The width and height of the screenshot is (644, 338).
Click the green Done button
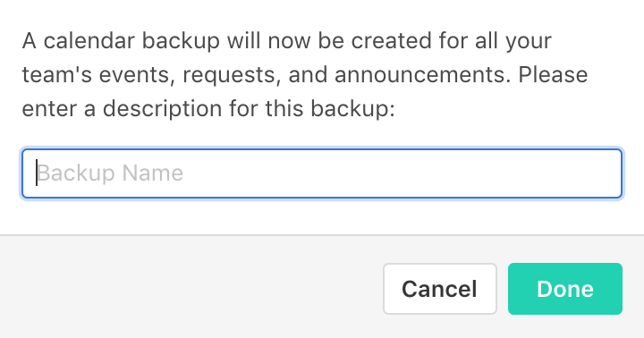tap(565, 289)
